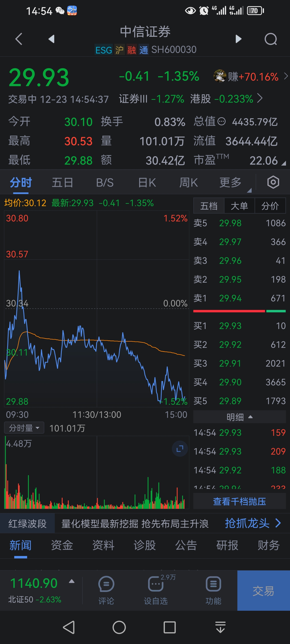Expand index bar arrow next to 1140.90
The image size is (290, 644).
point(72,581)
